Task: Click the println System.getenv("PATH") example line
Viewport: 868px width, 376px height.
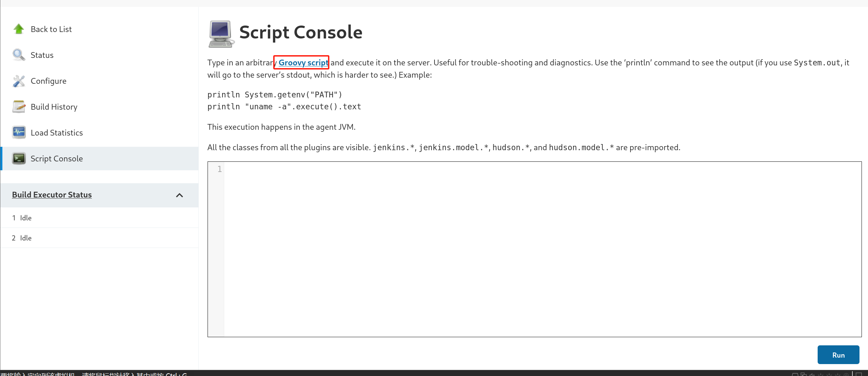Action: click(275, 95)
